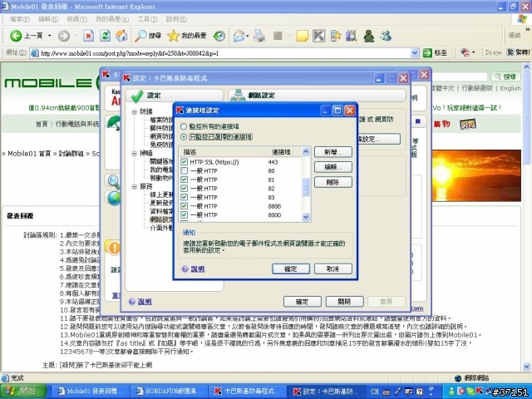Click port list scrollbar down arrow
The height and width of the screenshot is (399, 532).
tap(306, 217)
